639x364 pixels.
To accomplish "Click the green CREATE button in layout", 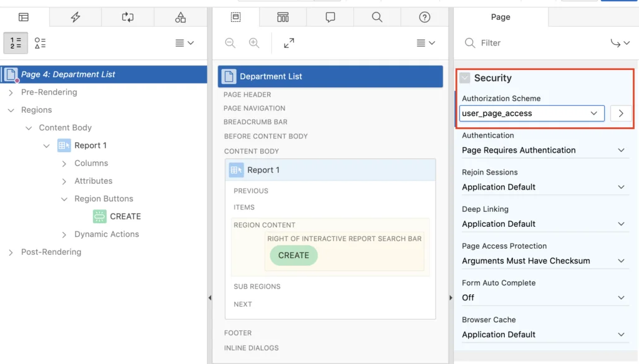I will coord(293,256).
